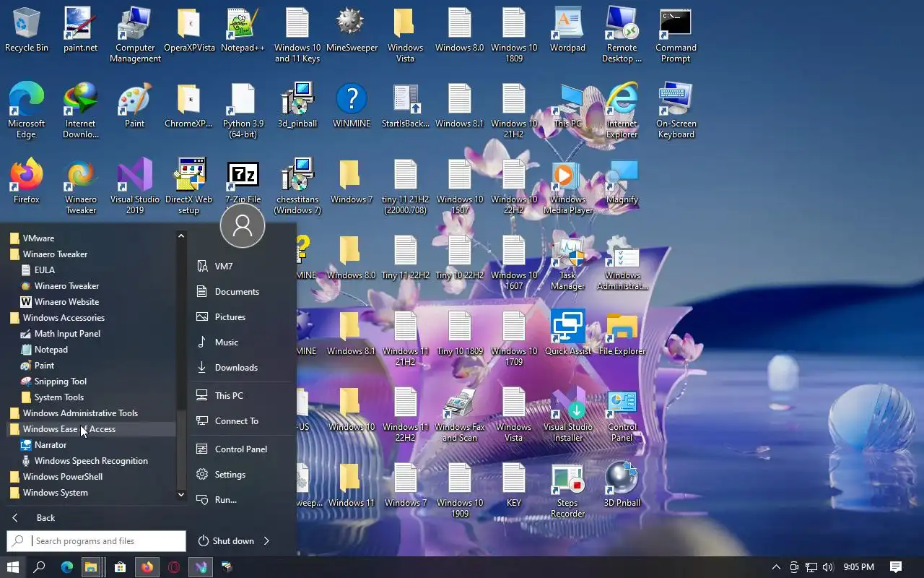
Task: Open Math Input Panel entry
Action: tap(90, 334)
